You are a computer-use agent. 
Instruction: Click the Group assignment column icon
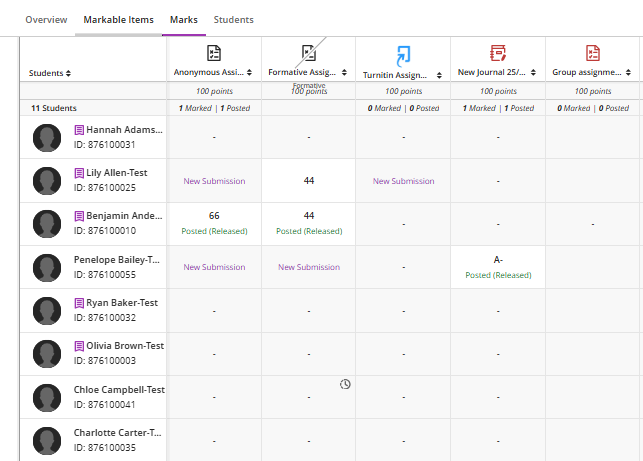pyautogui.click(x=592, y=54)
